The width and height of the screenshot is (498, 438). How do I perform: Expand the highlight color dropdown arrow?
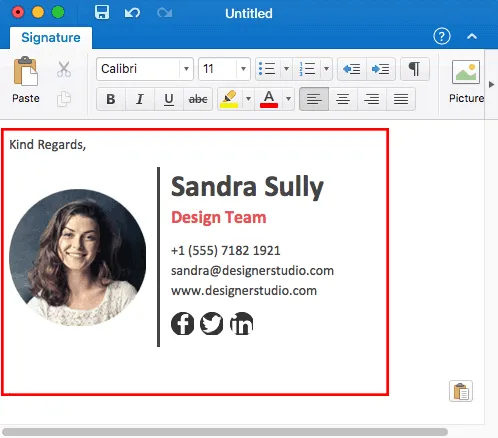click(248, 99)
